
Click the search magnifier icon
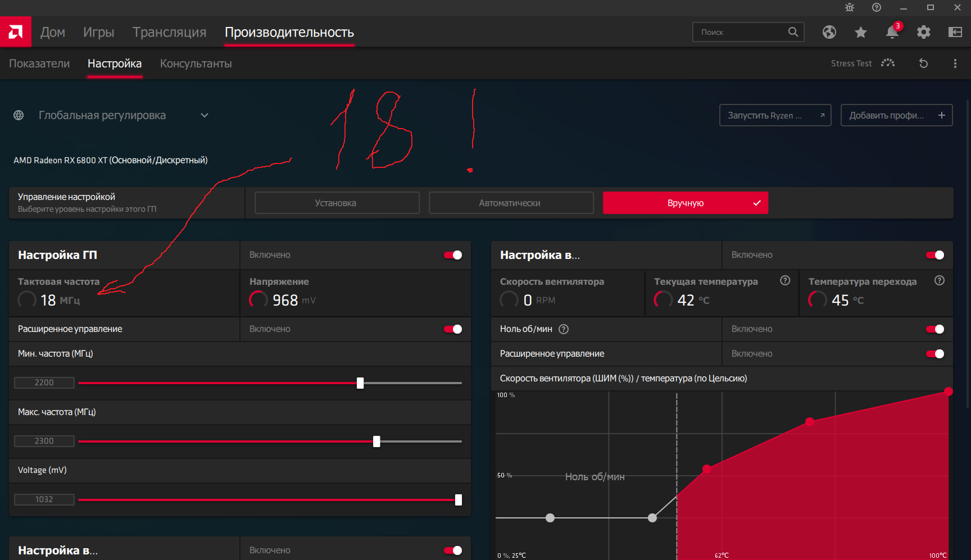[x=793, y=32]
